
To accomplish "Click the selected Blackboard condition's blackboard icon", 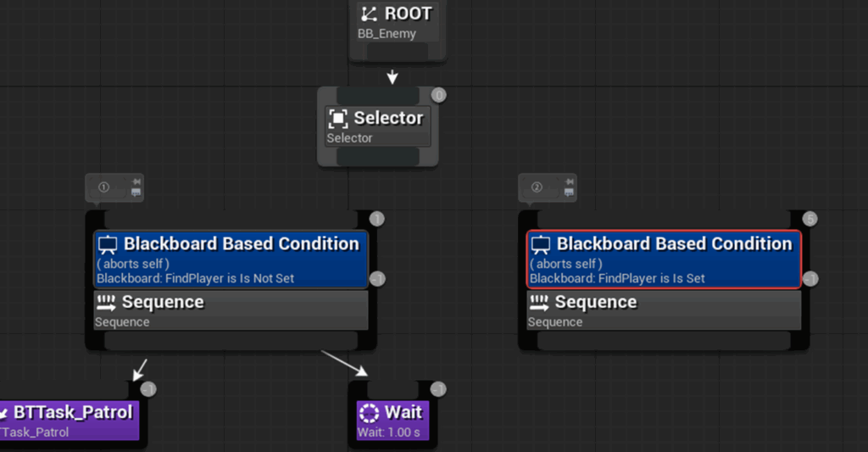I will [x=541, y=245].
